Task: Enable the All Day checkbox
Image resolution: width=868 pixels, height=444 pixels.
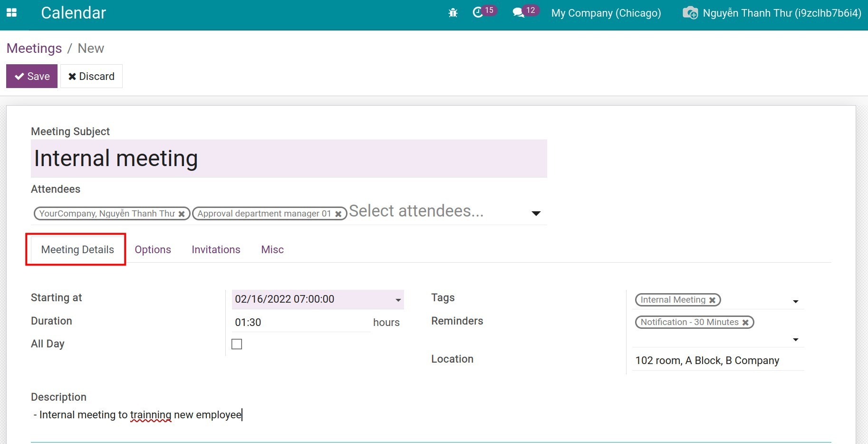Action: (236, 344)
